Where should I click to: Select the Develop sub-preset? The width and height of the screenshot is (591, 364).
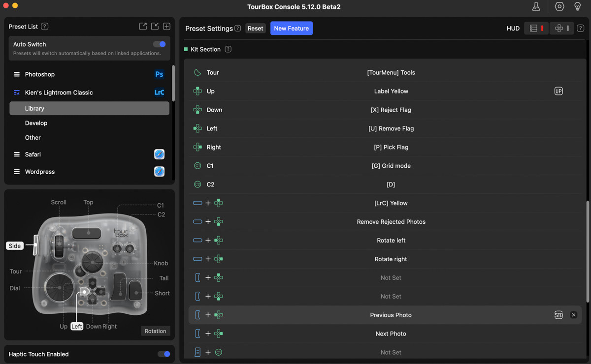tap(36, 123)
